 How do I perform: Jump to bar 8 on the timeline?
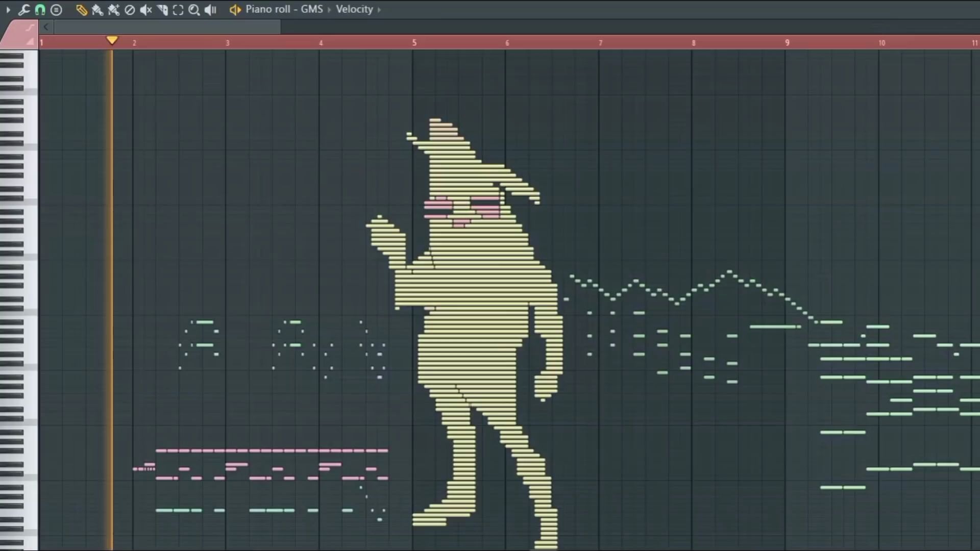(x=694, y=43)
